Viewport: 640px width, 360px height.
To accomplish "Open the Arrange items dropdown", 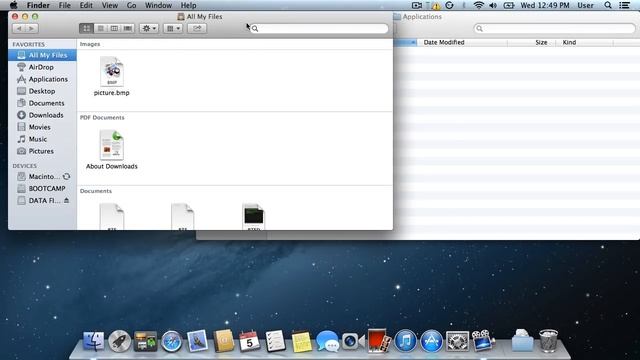I will [173, 28].
